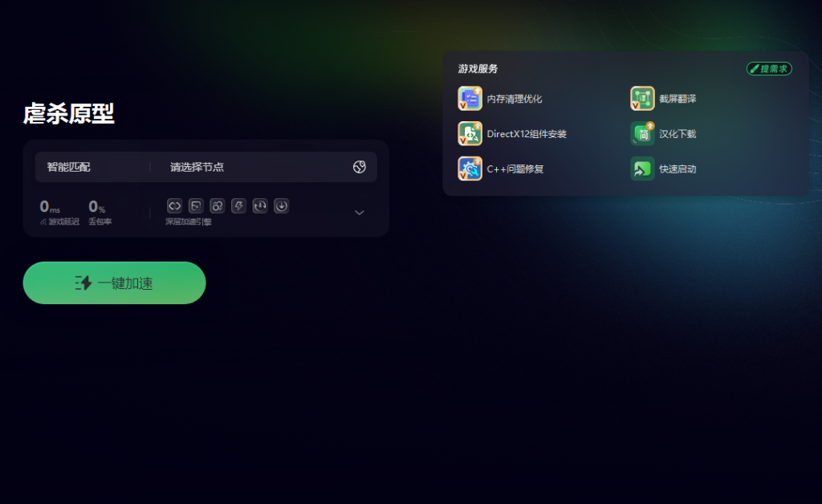The height and width of the screenshot is (504, 822).
Task: Open the 截屏翻译 screenshot translation icon
Action: tap(642, 99)
